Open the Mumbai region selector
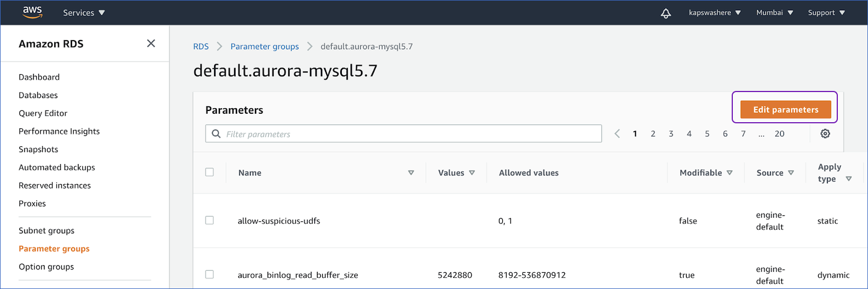The image size is (868, 289). 775,12
